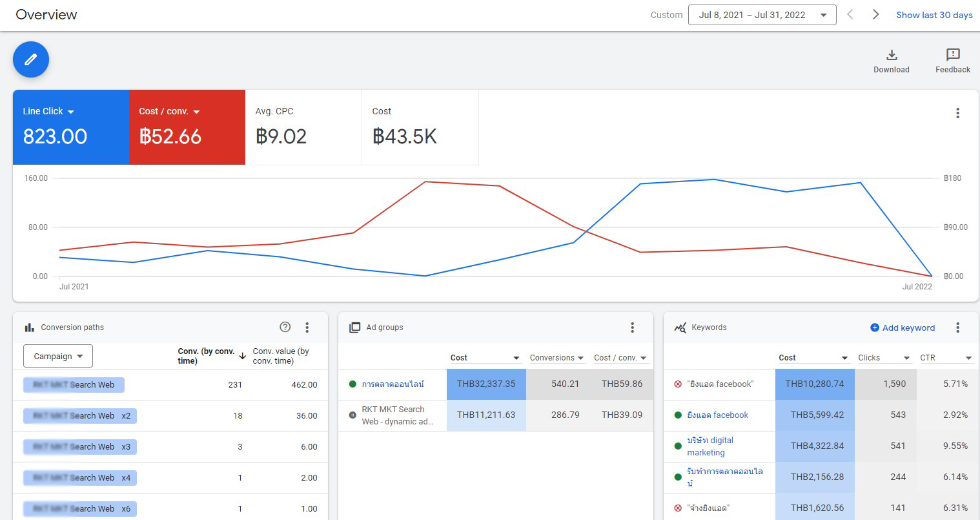Viewport: 980px width, 520px height.
Task: Click Show last 30 days link
Action: point(934,15)
